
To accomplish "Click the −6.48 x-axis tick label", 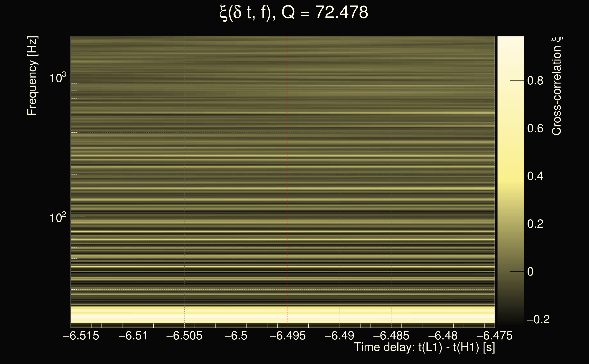I will [443, 336].
